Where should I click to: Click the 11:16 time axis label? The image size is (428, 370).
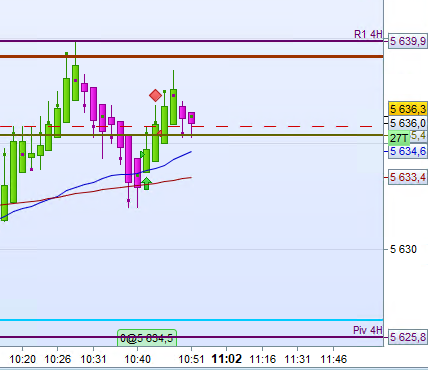[x=263, y=359]
